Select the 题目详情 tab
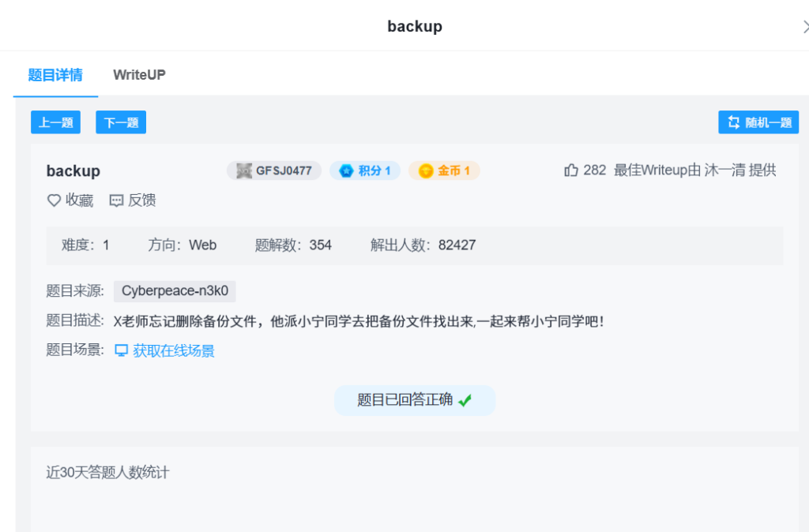The height and width of the screenshot is (532, 809). (55, 75)
